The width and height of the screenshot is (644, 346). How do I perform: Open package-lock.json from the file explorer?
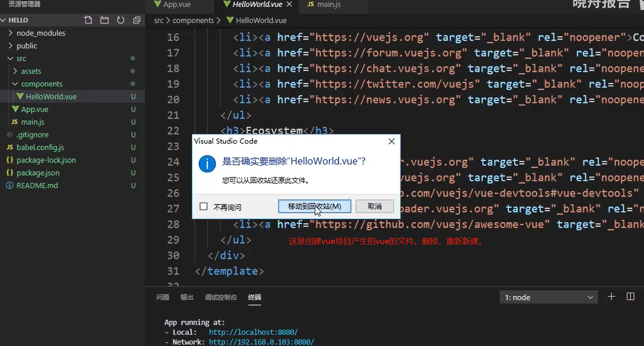coord(72,160)
